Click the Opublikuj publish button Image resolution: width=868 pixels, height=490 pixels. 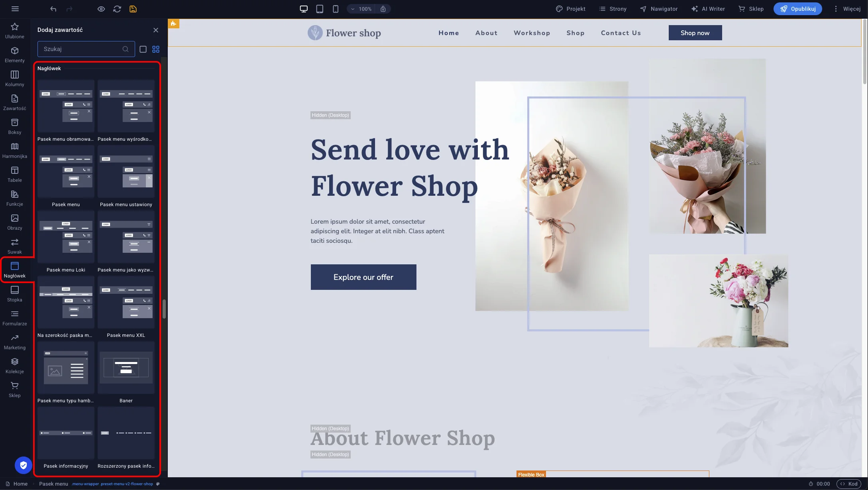(797, 9)
